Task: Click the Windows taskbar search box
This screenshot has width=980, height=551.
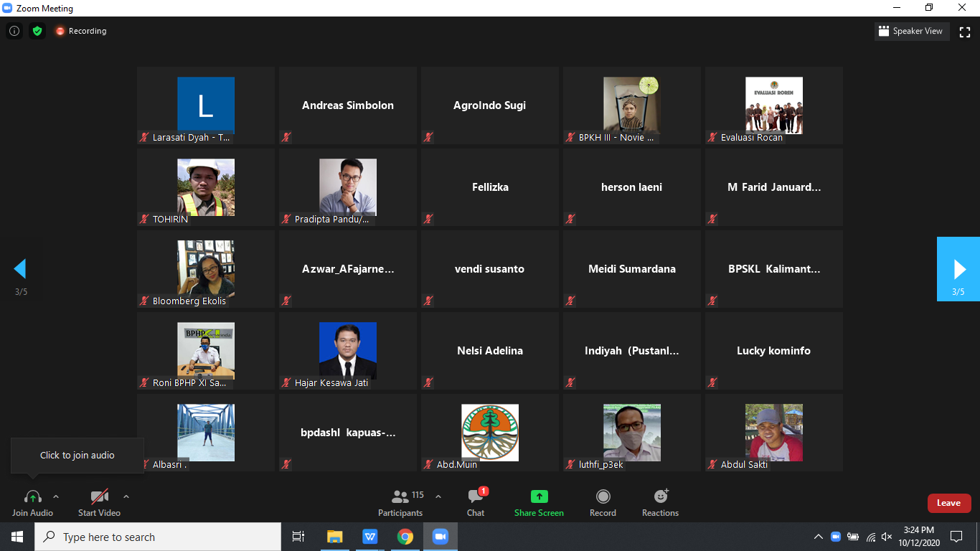Action: click(158, 537)
